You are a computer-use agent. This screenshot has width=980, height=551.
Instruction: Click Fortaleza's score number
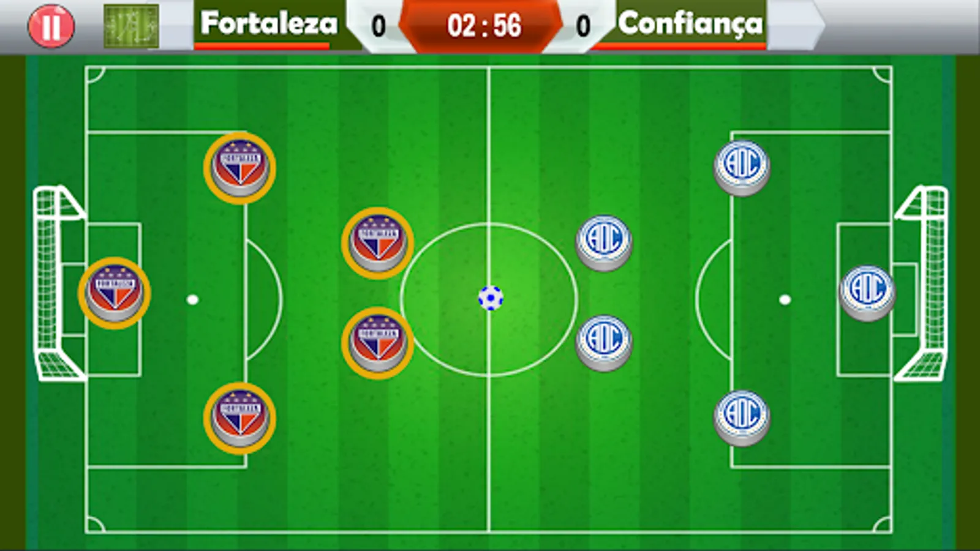tap(379, 26)
